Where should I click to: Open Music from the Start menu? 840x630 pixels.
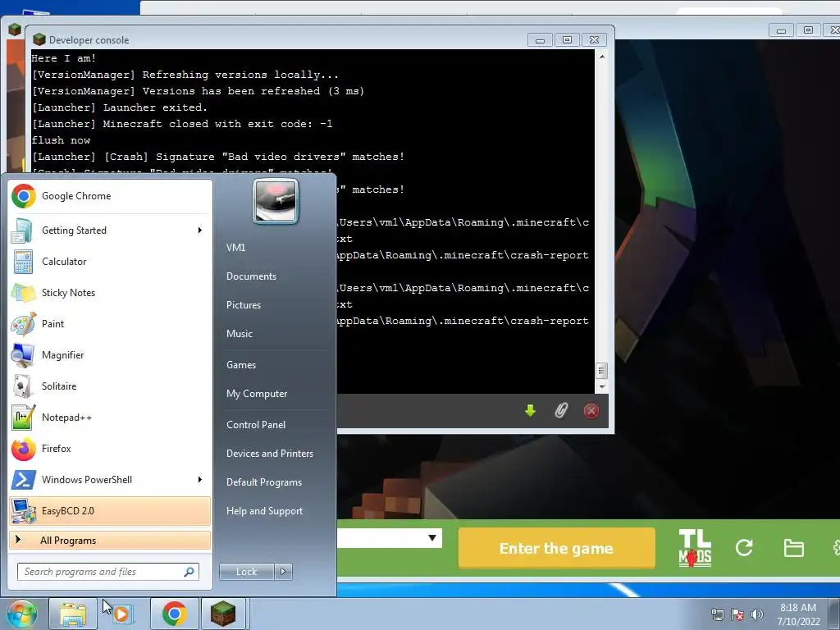coord(240,334)
